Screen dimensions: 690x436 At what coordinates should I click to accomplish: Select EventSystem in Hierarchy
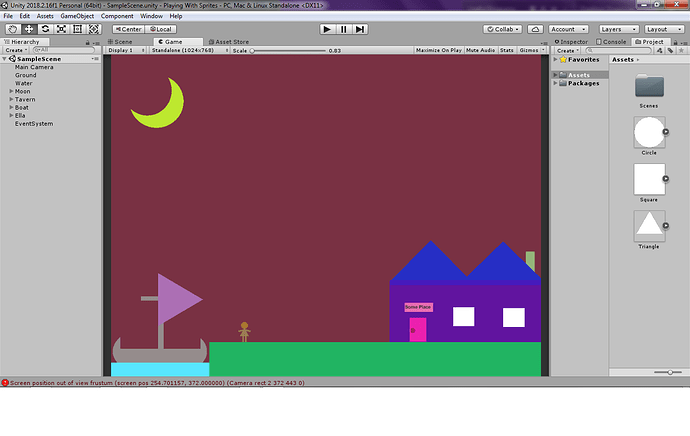click(34, 124)
